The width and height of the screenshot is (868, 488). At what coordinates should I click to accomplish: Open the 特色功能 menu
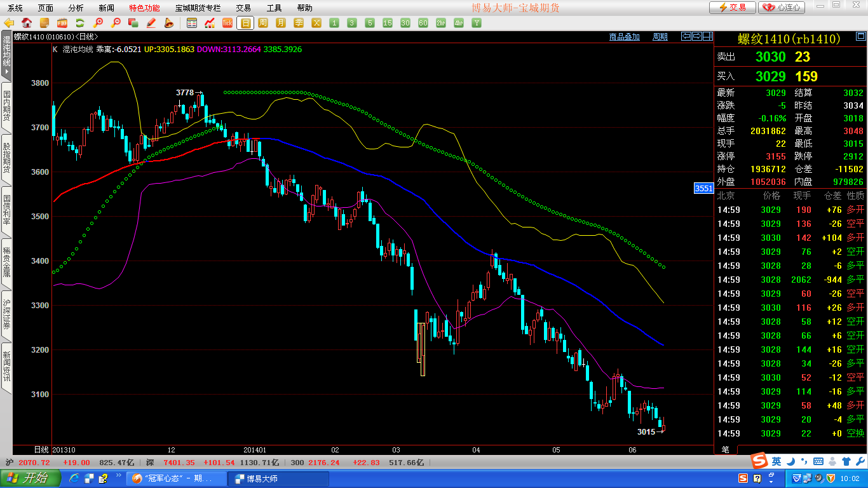point(144,8)
